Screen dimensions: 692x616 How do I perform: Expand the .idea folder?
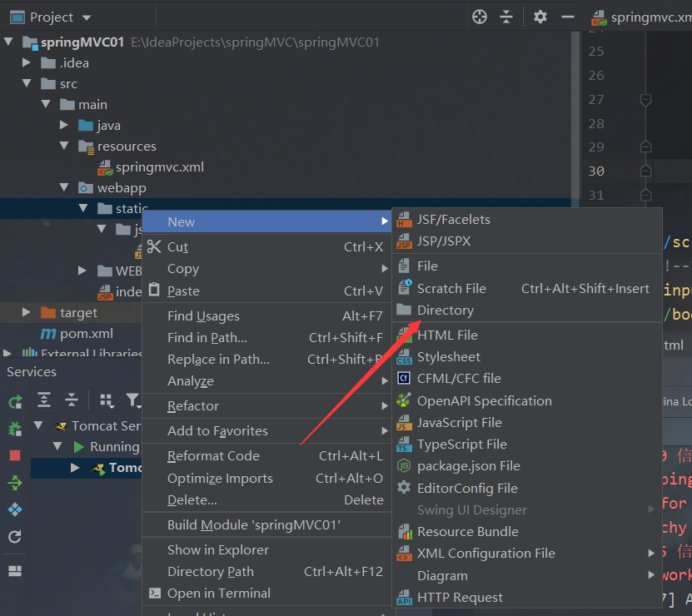(27, 62)
